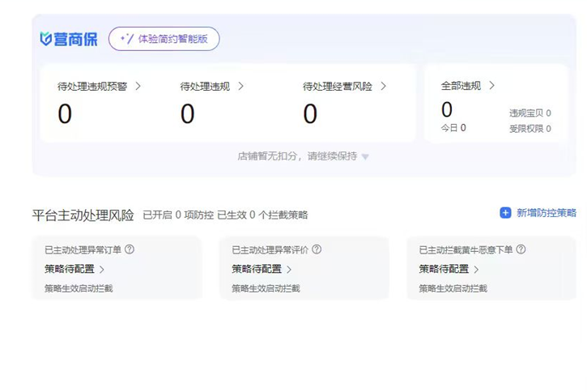Expand the 店铺暂无扣分 dropdown triangle
Screen dimensions: 587x392
click(x=365, y=157)
